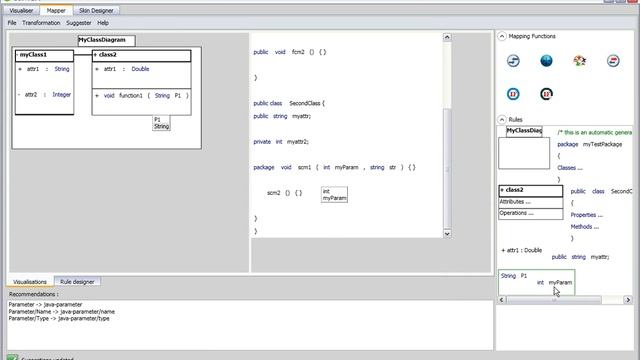Collapse the Rules section

coord(502,120)
